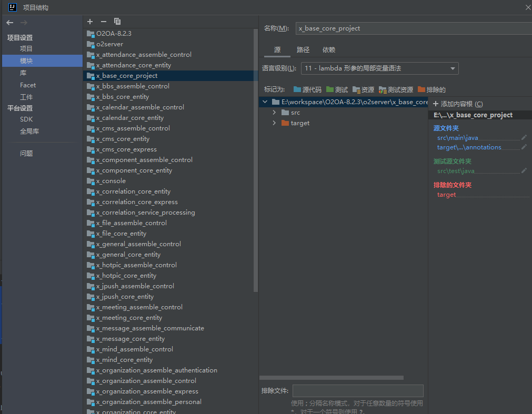Click the add module plus icon
Image resolution: width=532 pixels, height=414 pixels.
point(90,22)
